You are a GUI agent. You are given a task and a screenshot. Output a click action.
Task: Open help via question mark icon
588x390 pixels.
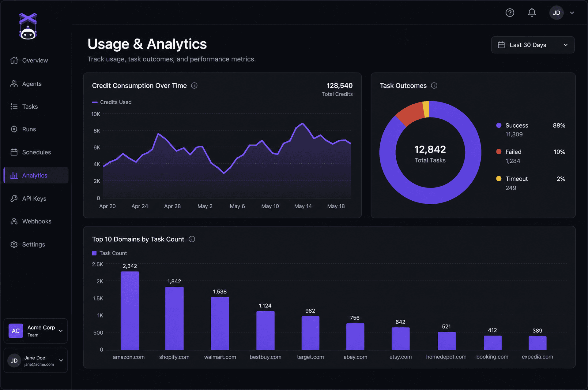(x=510, y=13)
